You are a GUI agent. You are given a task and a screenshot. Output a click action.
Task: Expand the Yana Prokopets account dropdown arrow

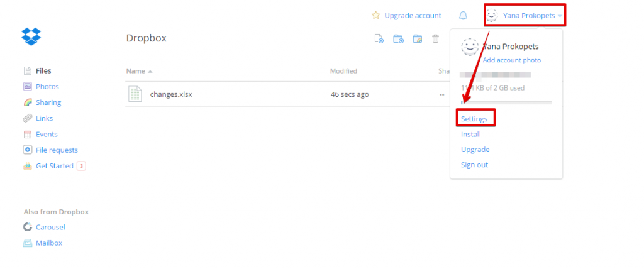pyautogui.click(x=560, y=16)
